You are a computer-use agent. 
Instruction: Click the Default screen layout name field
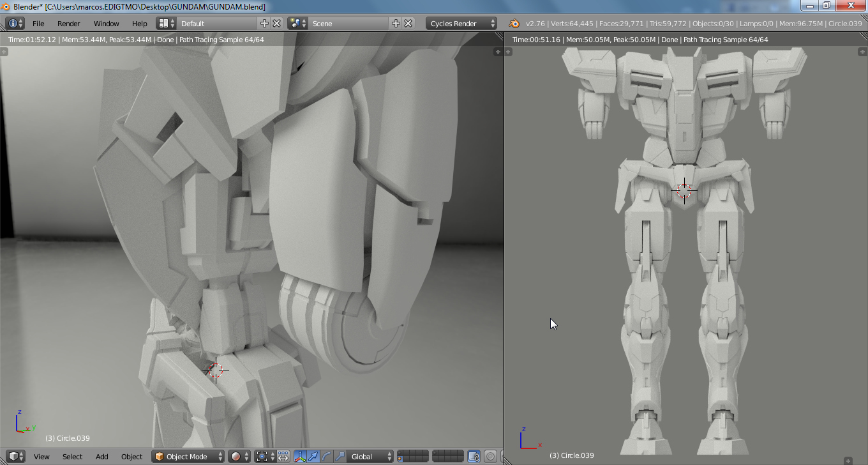pyautogui.click(x=218, y=24)
